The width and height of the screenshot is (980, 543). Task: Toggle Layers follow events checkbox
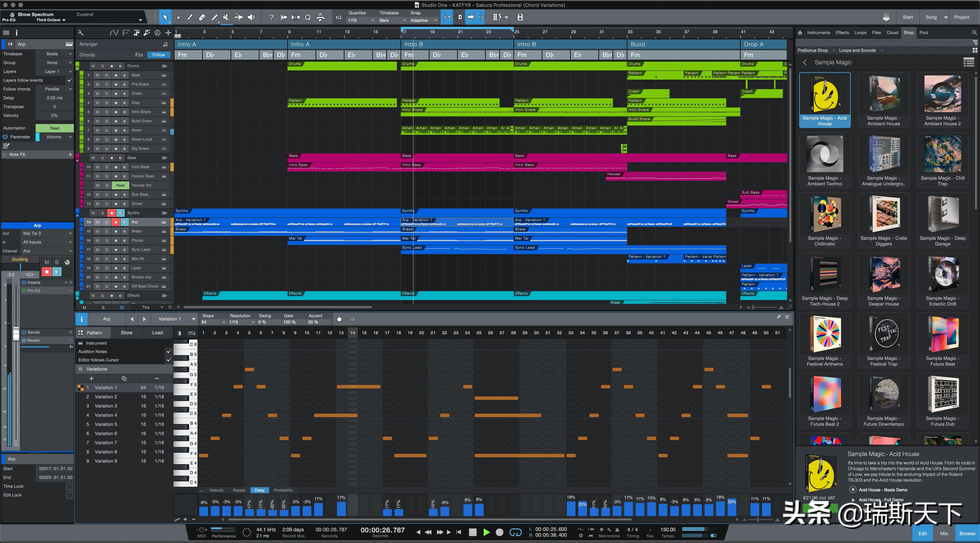pos(69,80)
